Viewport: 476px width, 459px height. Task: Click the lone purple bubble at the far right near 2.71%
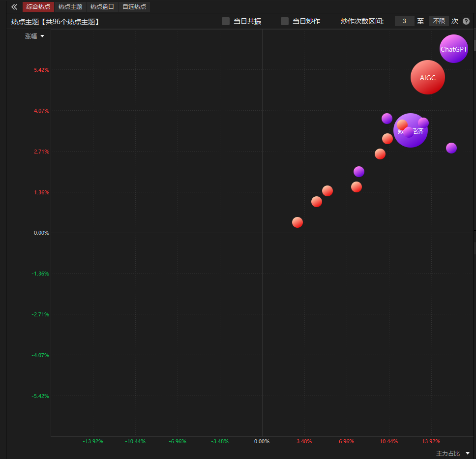[x=451, y=148]
